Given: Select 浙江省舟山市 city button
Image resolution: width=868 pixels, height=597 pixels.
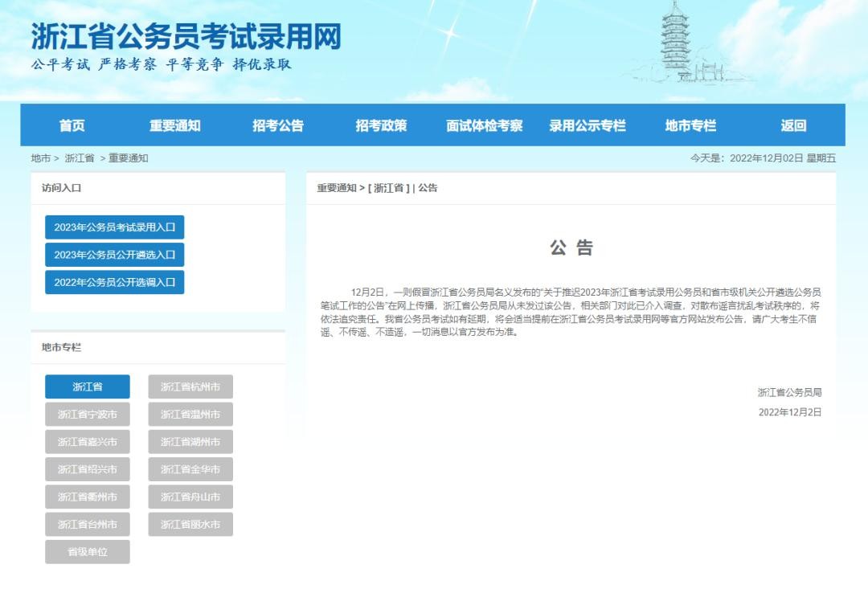Looking at the screenshot, I should (190, 497).
